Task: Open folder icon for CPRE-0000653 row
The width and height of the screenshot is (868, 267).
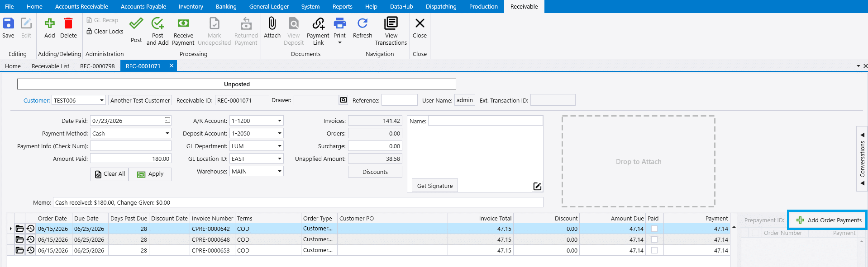Action: pyautogui.click(x=20, y=250)
